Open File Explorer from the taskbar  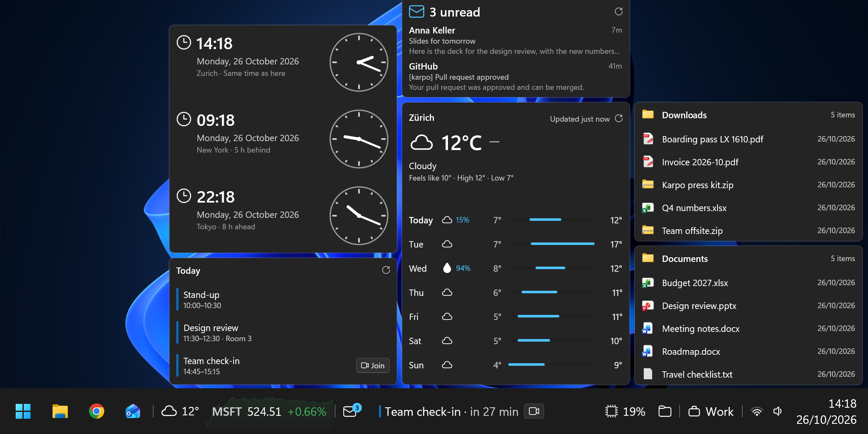[60, 411]
